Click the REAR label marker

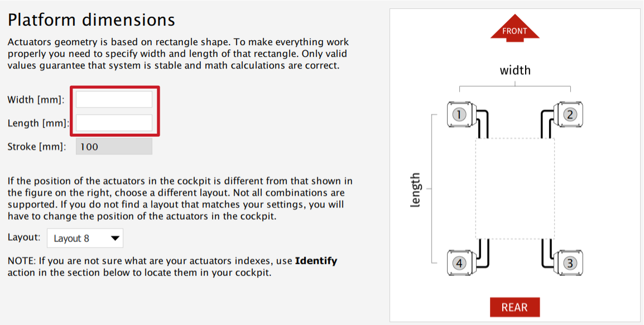(x=515, y=307)
